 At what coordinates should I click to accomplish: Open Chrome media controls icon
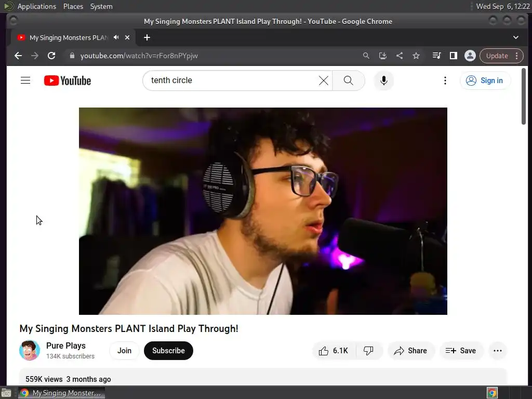[436, 56]
